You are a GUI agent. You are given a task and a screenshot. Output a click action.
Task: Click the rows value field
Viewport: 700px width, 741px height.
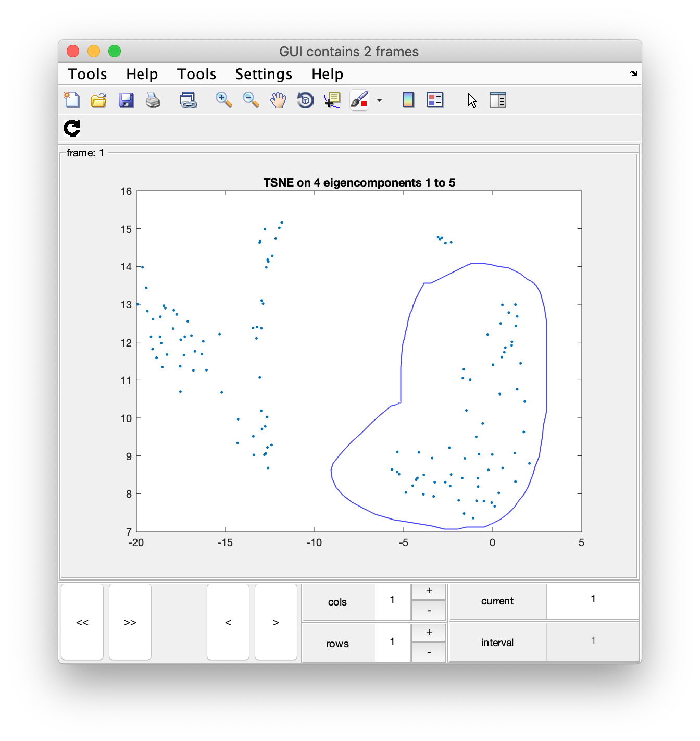click(x=393, y=643)
